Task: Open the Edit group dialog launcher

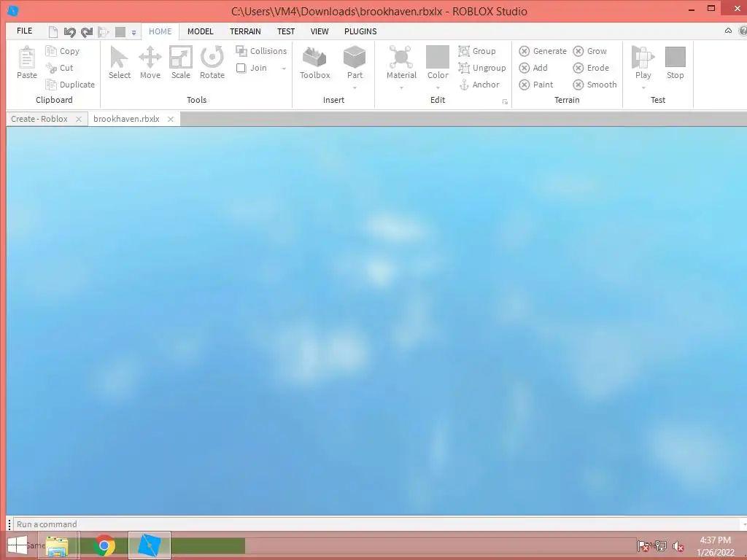Action: coord(505,101)
